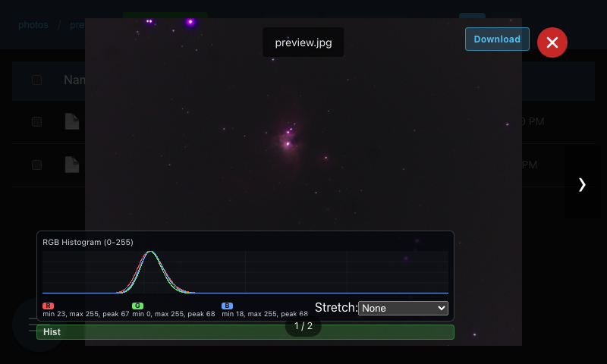Image resolution: width=607 pixels, height=364 pixels.
Task: Download the preview.jpg image
Action: pyautogui.click(x=497, y=39)
